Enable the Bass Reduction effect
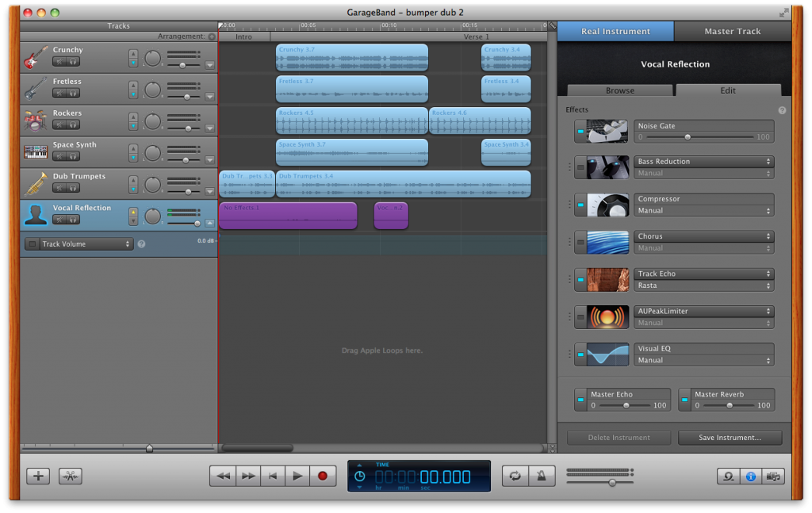 tap(580, 167)
